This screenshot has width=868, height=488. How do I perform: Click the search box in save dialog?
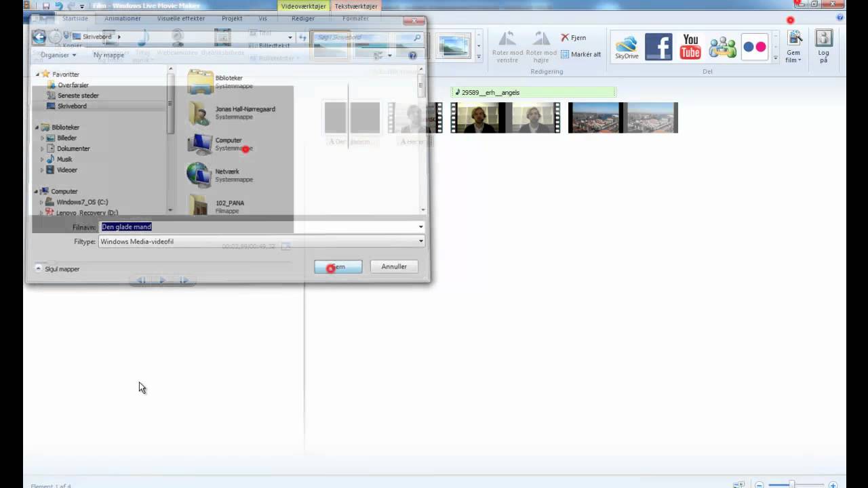coord(368,37)
